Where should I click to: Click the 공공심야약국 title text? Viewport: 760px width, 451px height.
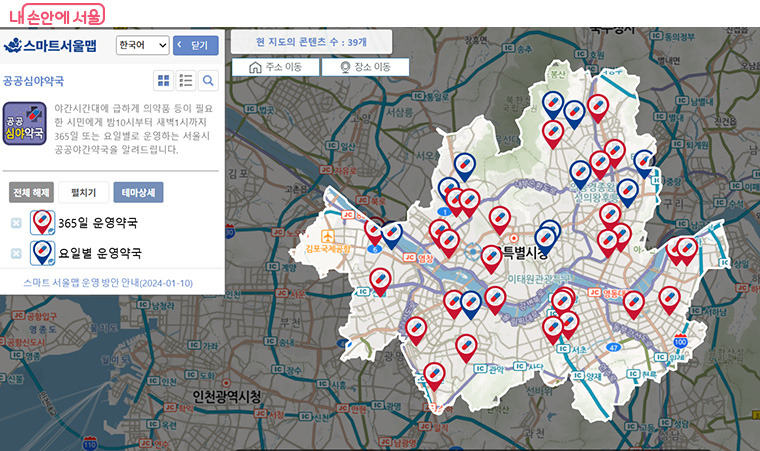pyautogui.click(x=33, y=81)
